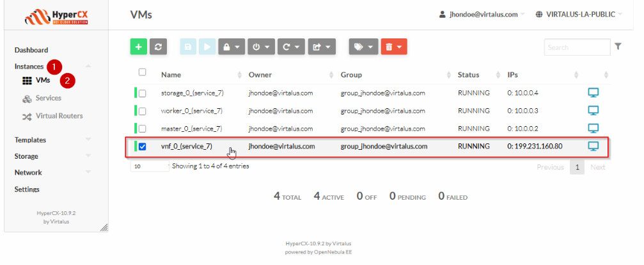Open VNC console for vnf_0_(service_7)
This screenshot has width=644, height=265.
click(593, 147)
